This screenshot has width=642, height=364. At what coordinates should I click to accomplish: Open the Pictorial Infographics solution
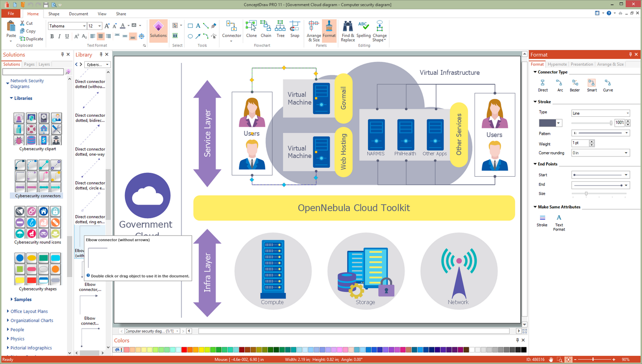31,348
